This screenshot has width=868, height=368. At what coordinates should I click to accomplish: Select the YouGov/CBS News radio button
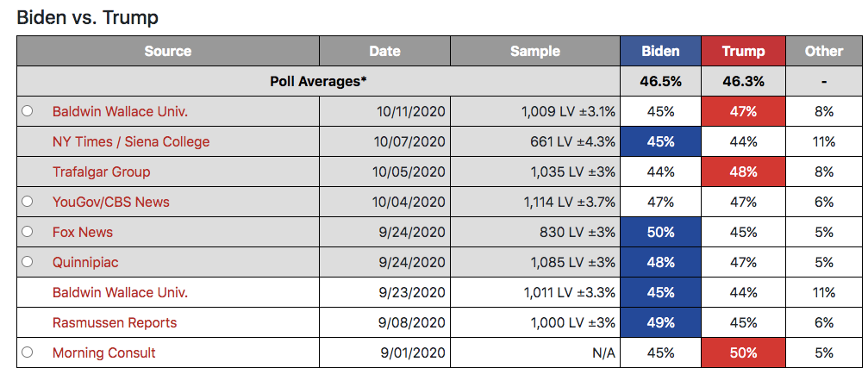click(x=27, y=202)
